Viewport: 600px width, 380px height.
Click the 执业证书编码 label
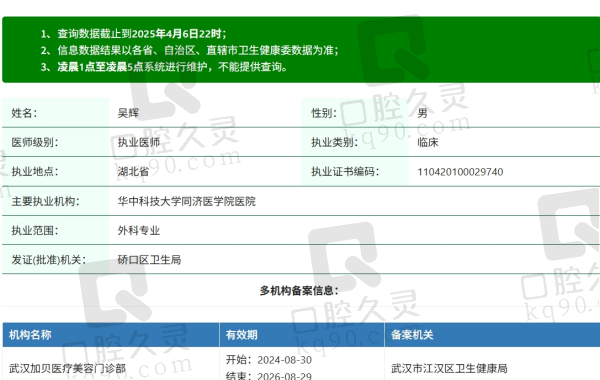[x=345, y=171]
